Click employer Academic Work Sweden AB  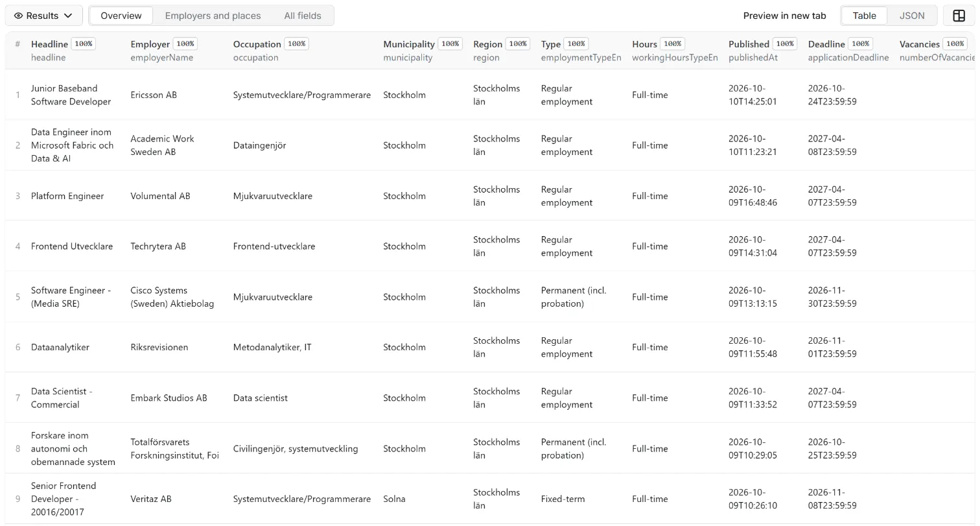(162, 145)
